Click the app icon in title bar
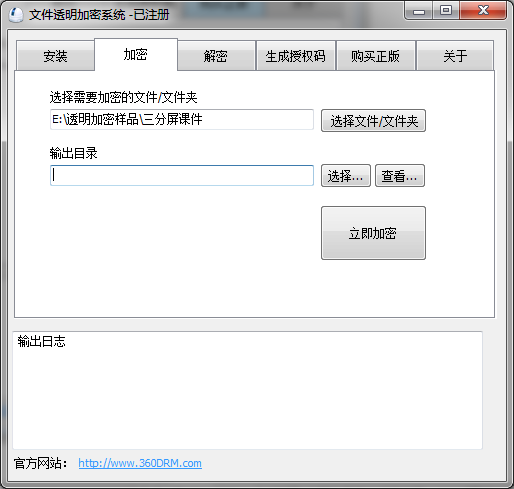Viewport: 514px width, 489px height. [16, 14]
